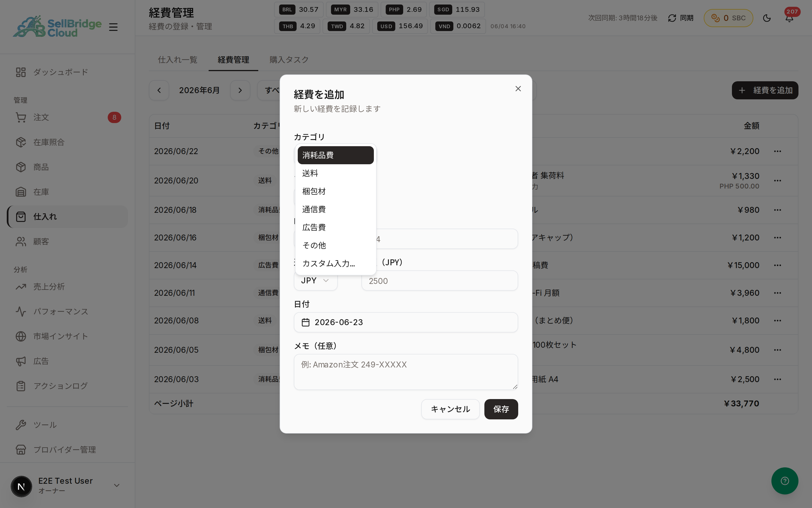The image size is (812, 508).
Task: Go to パフォーマンス page
Action: tap(67, 312)
